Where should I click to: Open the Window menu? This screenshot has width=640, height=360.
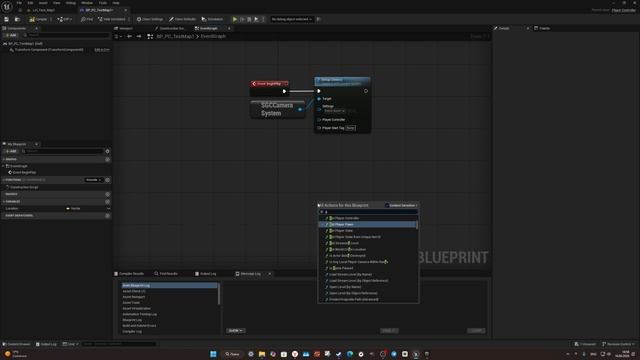point(87,3)
